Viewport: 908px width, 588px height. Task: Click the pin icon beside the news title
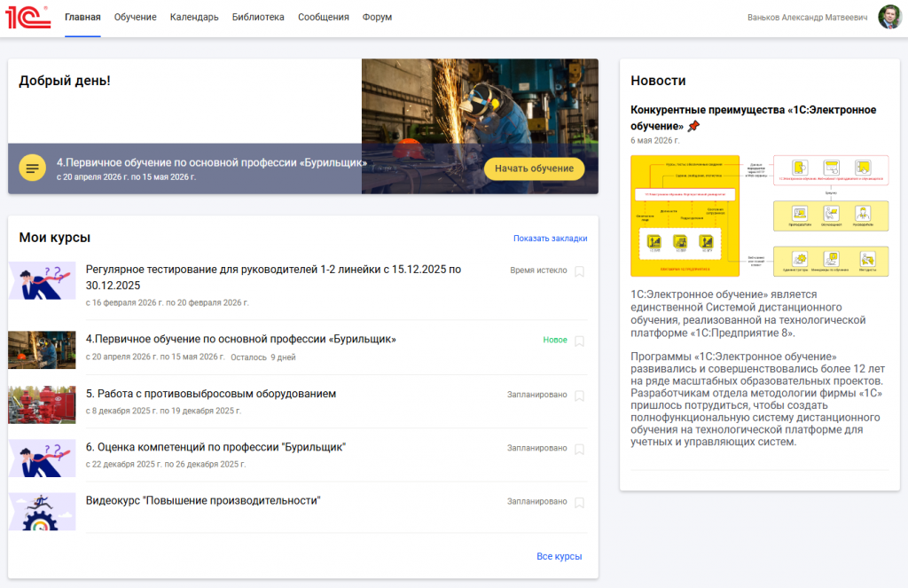pos(693,126)
